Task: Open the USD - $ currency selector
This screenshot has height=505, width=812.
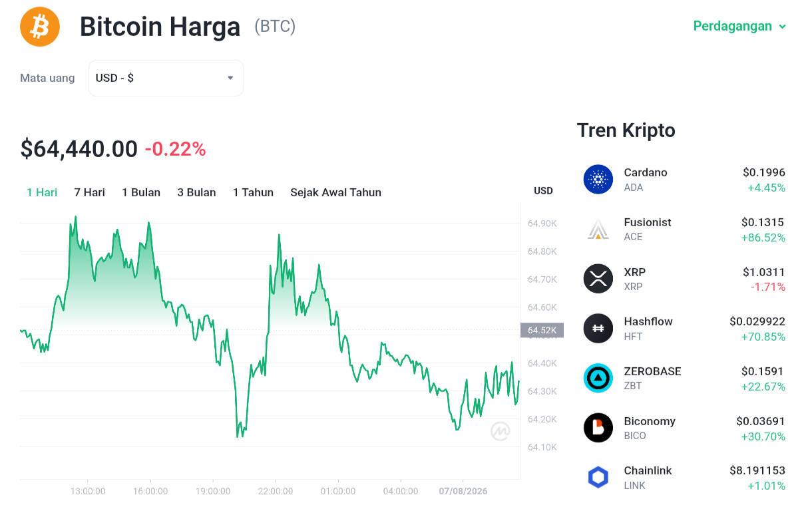Action: tap(166, 78)
